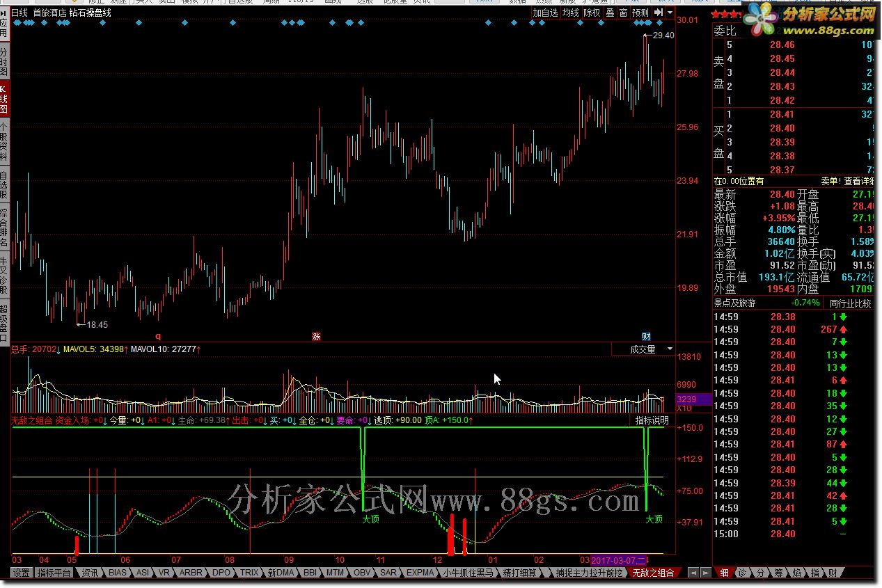Select the 捕捉主力拉升前挖 indicator tab
882x588 pixels.
(x=590, y=573)
